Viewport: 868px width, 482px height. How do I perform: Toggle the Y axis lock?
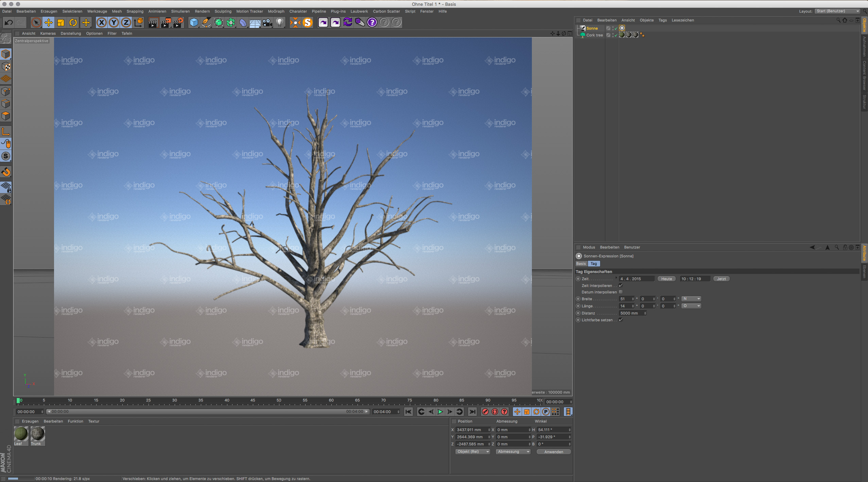click(114, 22)
